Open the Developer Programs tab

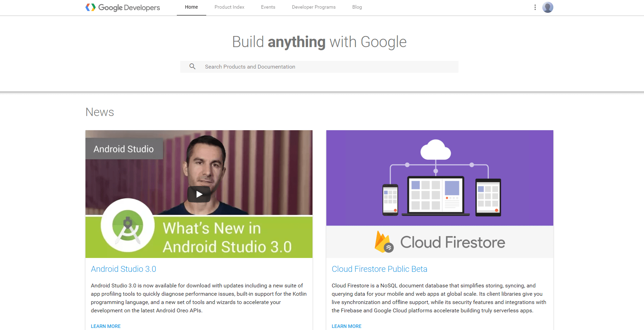(x=314, y=7)
